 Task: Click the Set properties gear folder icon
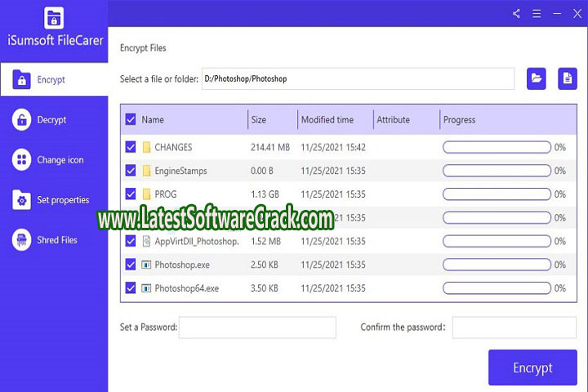[x=21, y=199]
